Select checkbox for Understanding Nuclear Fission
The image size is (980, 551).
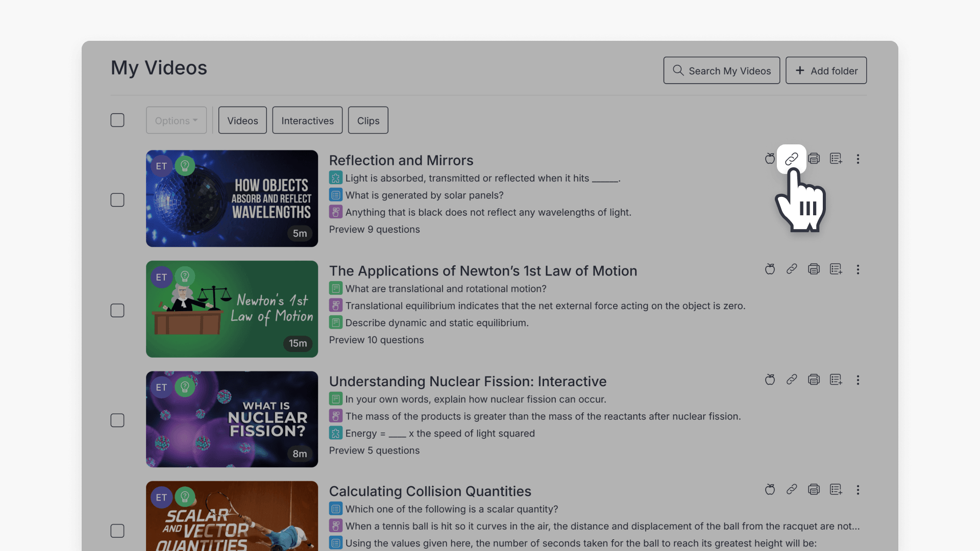pyautogui.click(x=117, y=420)
